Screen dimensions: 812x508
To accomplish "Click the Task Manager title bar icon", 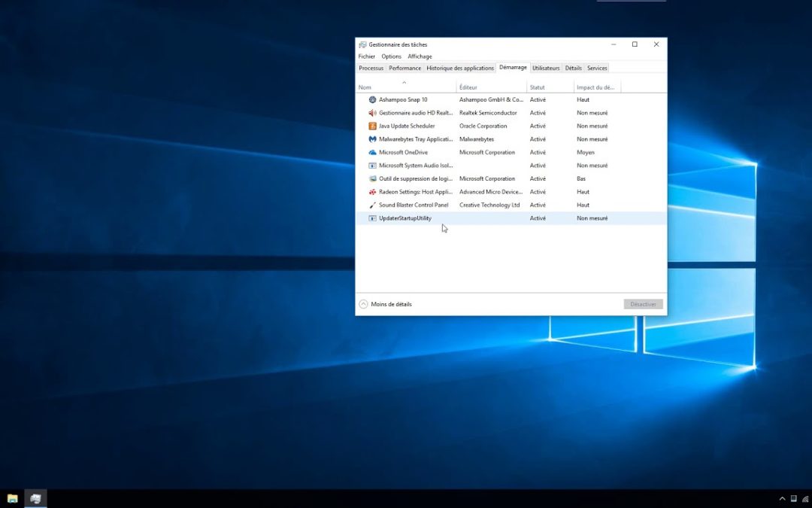I will click(x=362, y=44).
